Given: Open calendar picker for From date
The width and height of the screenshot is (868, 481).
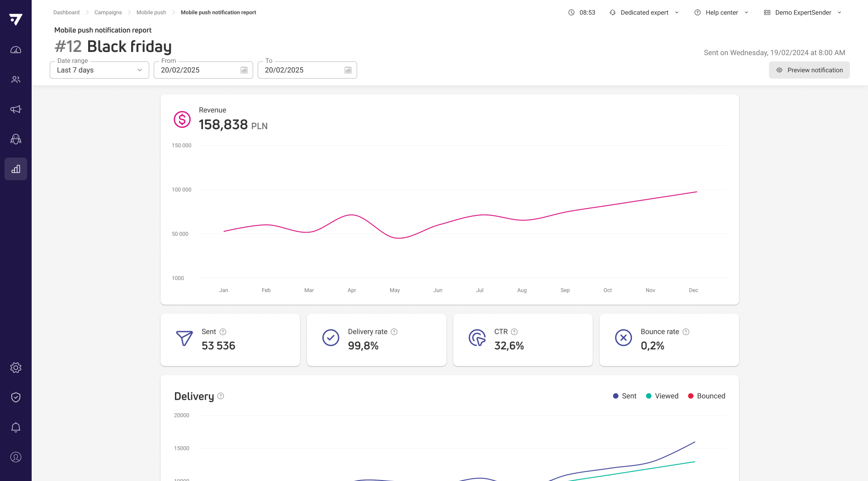Looking at the screenshot, I should (244, 70).
